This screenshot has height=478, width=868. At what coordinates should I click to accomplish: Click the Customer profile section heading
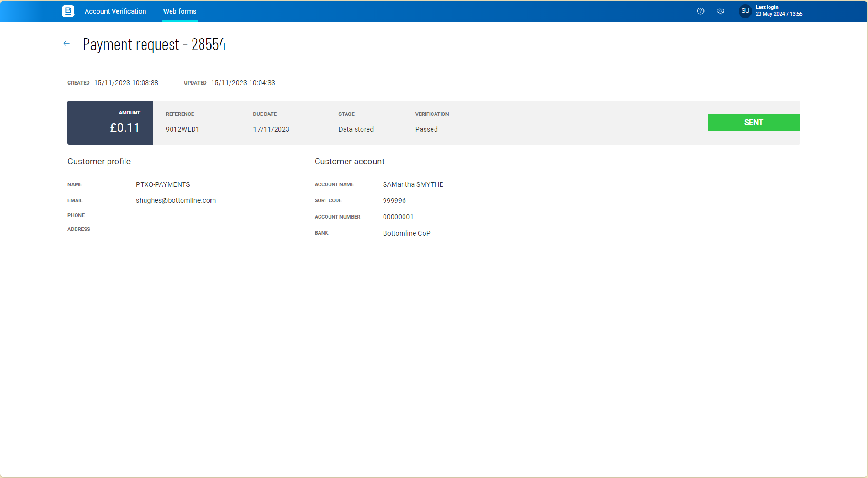pos(99,162)
